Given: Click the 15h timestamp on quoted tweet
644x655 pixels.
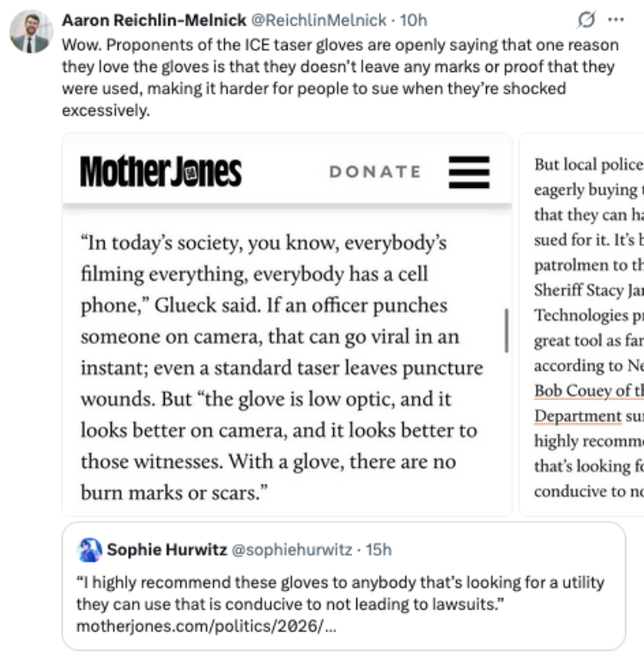Looking at the screenshot, I should pyautogui.click(x=379, y=549).
